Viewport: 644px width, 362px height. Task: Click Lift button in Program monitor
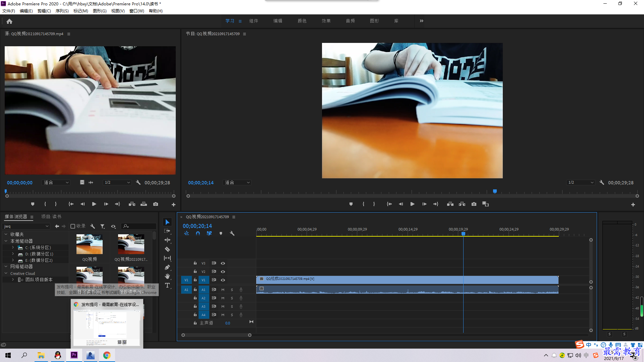[x=450, y=204]
